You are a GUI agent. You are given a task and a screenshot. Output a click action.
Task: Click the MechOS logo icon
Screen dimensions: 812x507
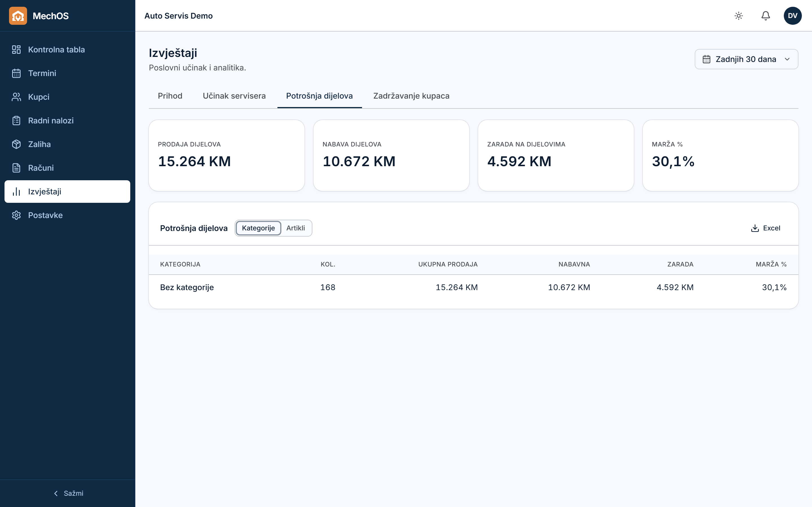[18, 16]
